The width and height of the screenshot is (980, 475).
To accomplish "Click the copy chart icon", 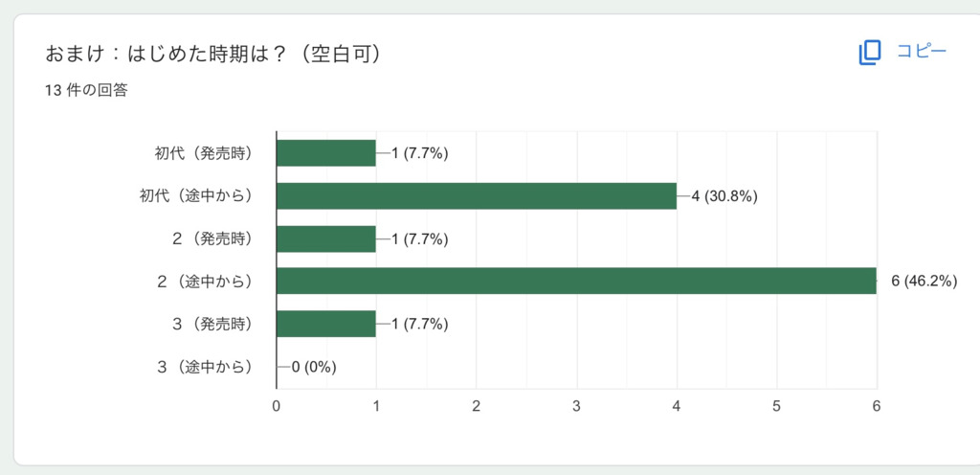I will tap(869, 53).
